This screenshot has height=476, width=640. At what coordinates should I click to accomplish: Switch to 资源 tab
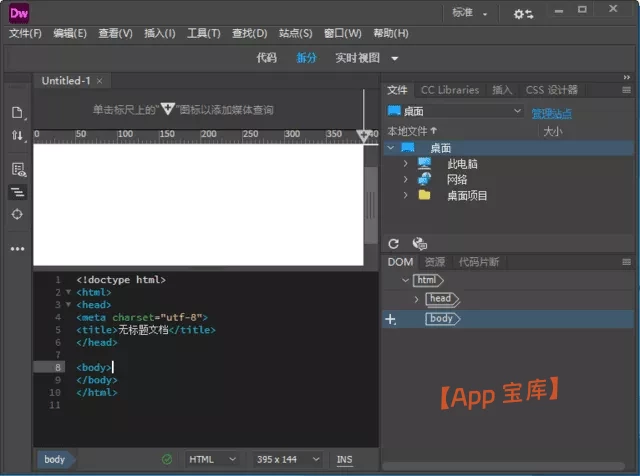(x=435, y=262)
